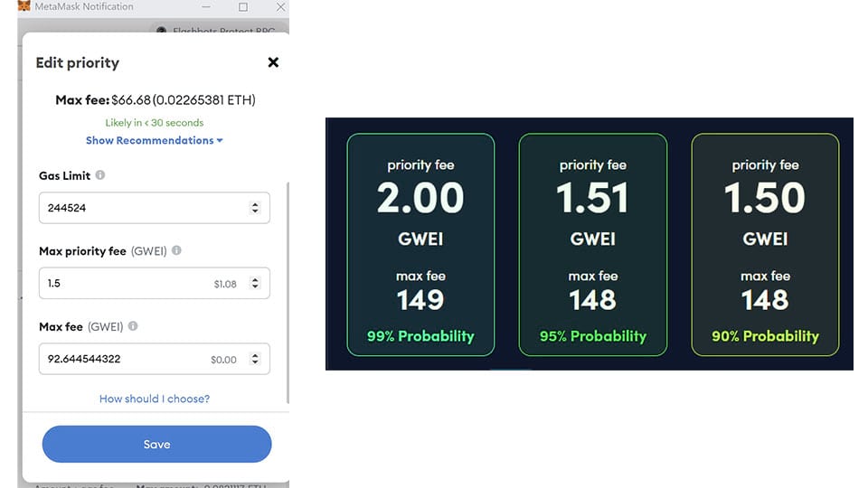Click the 2.00 priority fee value
The width and height of the screenshot is (868, 488).
click(x=420, y=198)
